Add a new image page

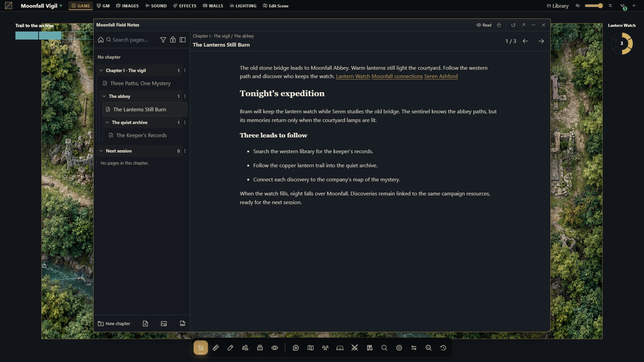(164, 323)
